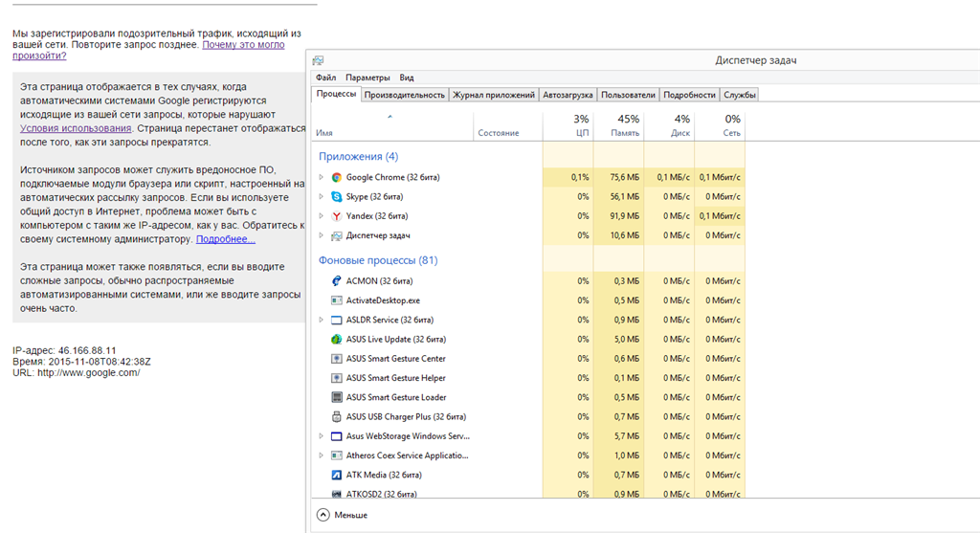Click Chrome's 75,6 МБ memory value

tap(625, 177)
